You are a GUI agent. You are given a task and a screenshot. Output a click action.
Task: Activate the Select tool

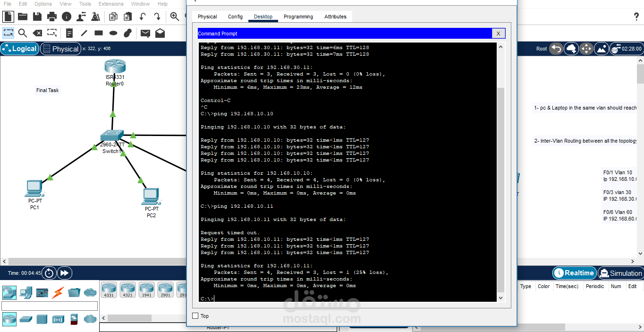coord(8,33)
